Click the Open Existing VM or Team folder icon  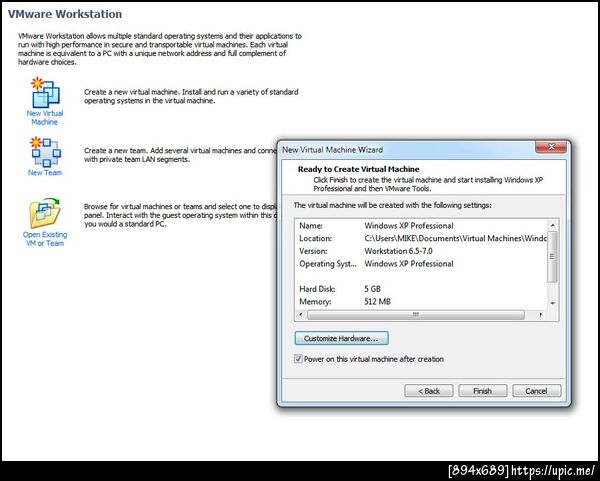[45, 213]
